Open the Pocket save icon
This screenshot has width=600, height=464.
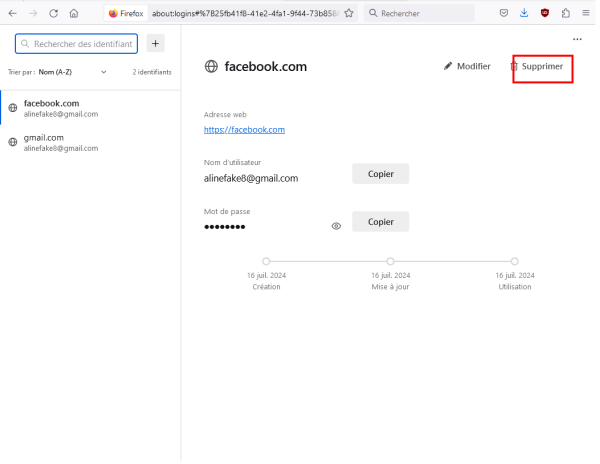point(504,13)
